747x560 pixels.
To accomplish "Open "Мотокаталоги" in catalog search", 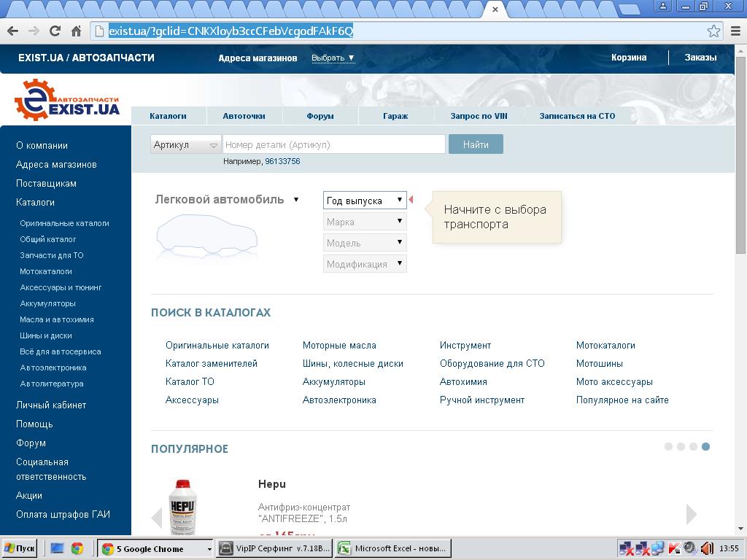I will (x=605, y=345).
